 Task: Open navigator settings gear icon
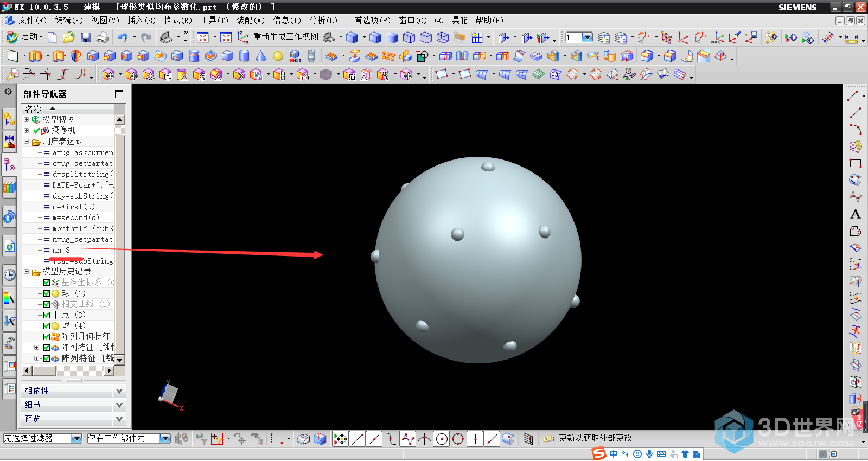(8, 92)
